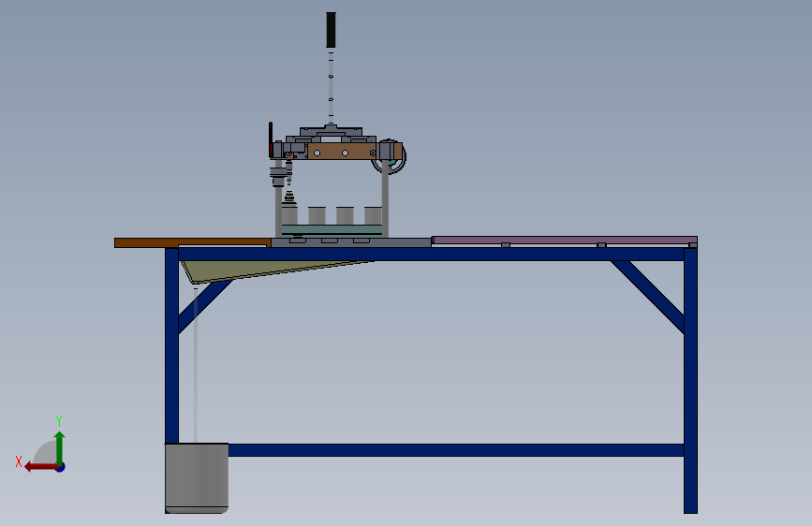Select the orange tabletop extension board
Viewport: 812px width, 526px height.
pyautogui.click(x=192, y=242)
